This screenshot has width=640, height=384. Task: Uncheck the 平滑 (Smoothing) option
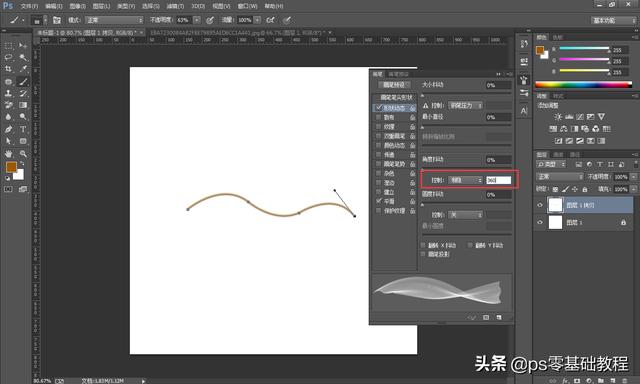pyautogui.click(x=379, y=201)
